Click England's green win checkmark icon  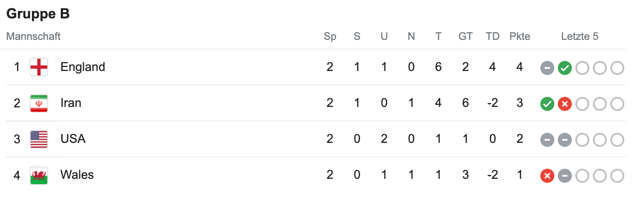coord(565,68)
